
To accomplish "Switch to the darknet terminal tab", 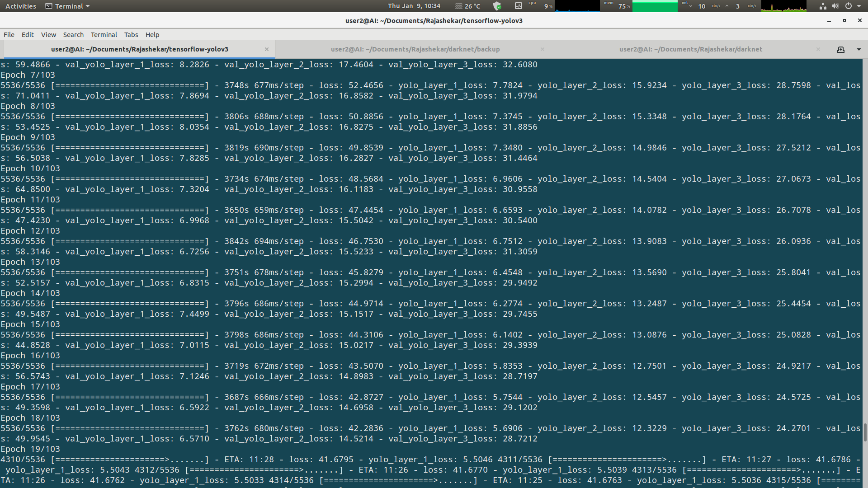I will [690, 49].
